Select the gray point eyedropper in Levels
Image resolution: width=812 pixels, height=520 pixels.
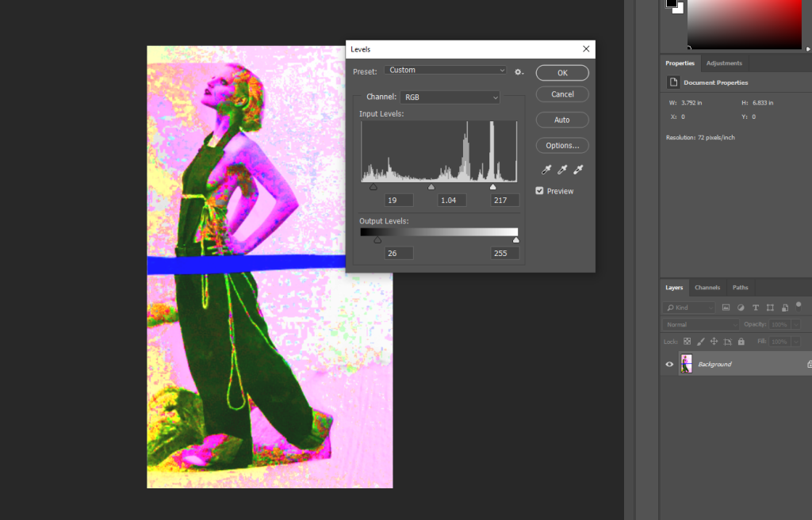tap(563, 170)
